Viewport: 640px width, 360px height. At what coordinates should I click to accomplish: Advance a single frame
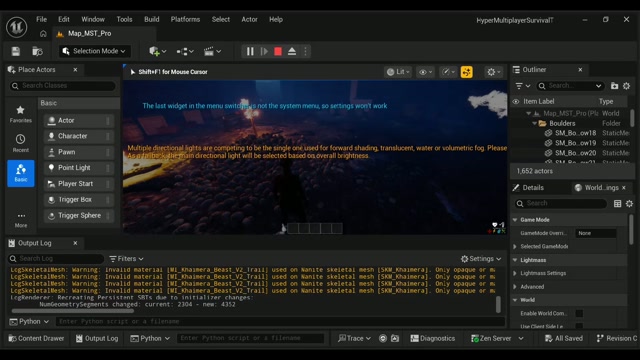(x=264, y=51)
